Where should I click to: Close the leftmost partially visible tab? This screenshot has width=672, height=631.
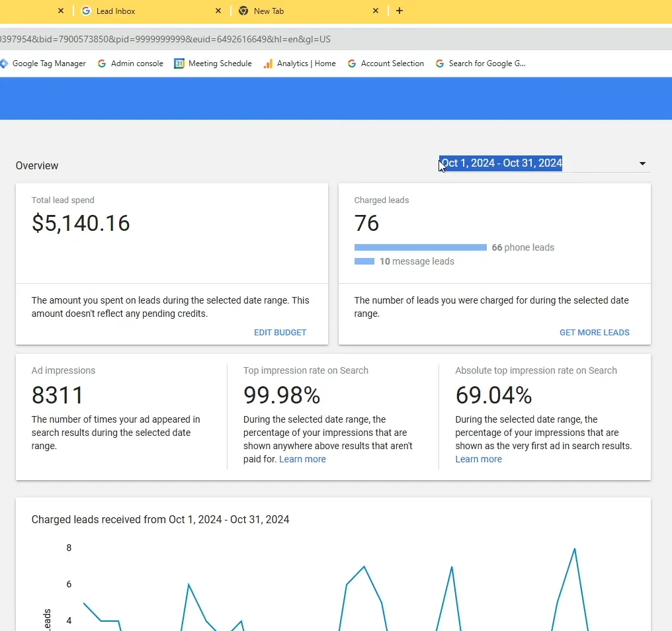coord(61,11)
